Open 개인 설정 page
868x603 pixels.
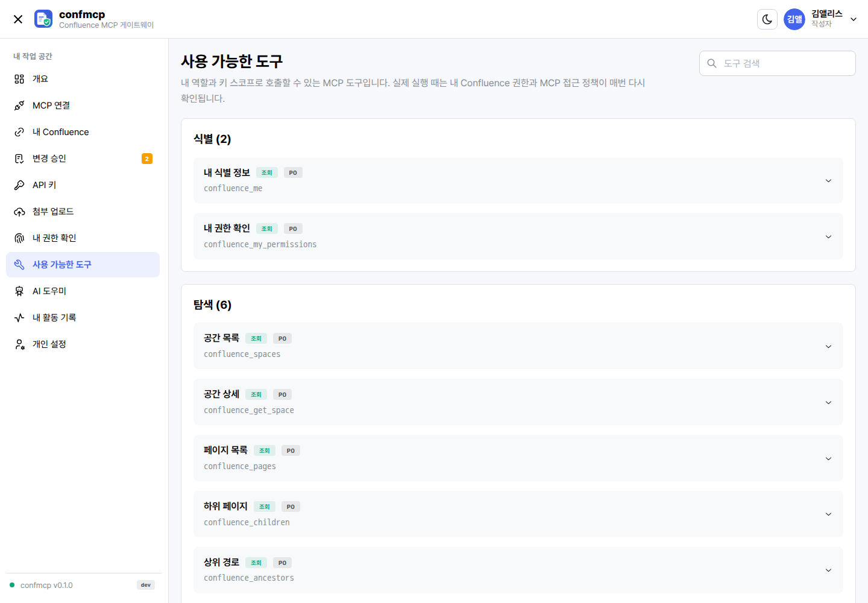[x=83, y=344]
